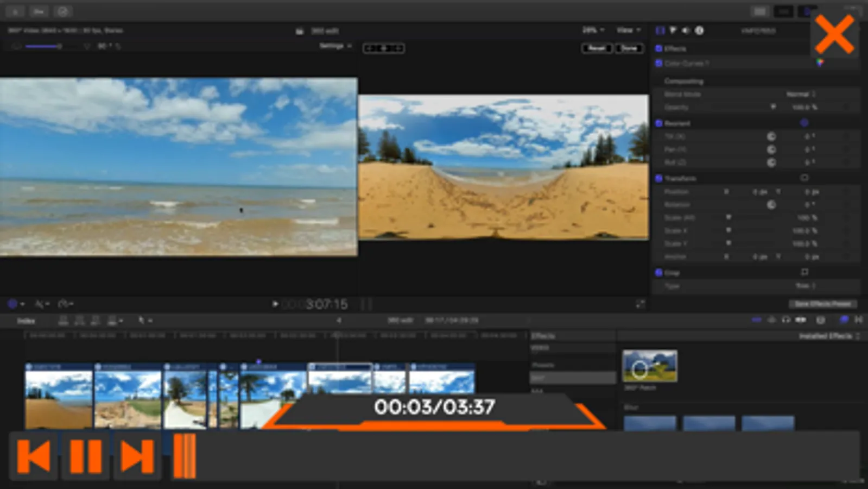The image size is (868, 489).
Task: Disable the Color Curves 1 effect checkbox
Action: (x=658, y=64)
